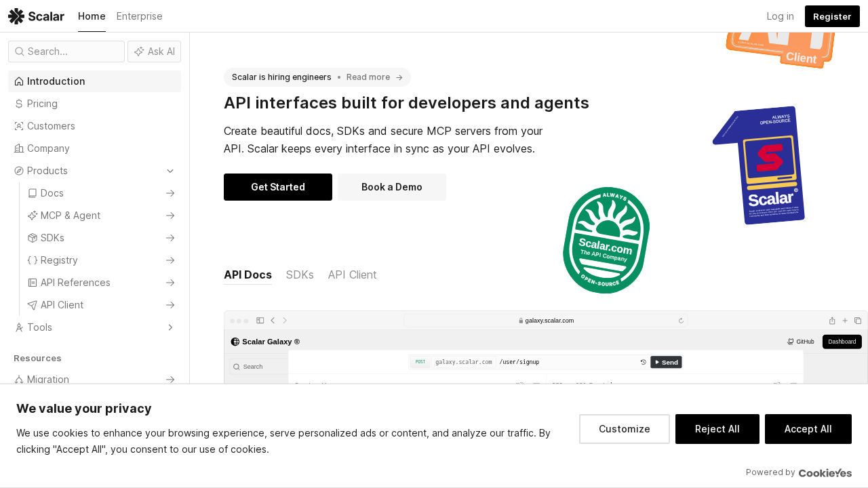The image size is (868, 488).
Task: Click the Migration icon under Resources
Action: point(19,380)
